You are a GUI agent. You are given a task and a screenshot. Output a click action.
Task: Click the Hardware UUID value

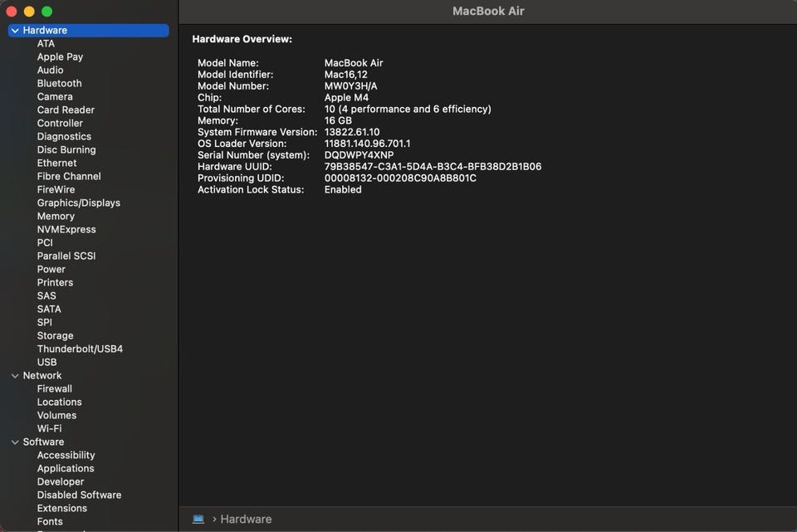coord(433,167)
